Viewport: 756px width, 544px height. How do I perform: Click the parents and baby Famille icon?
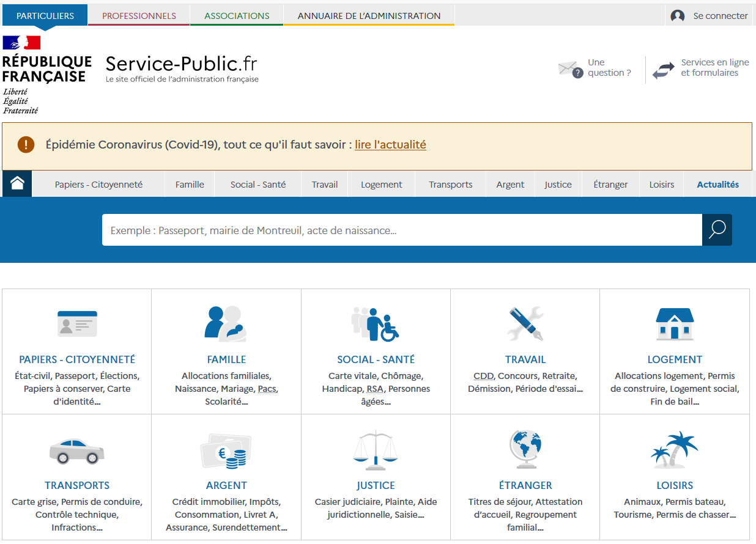(225, 323)
